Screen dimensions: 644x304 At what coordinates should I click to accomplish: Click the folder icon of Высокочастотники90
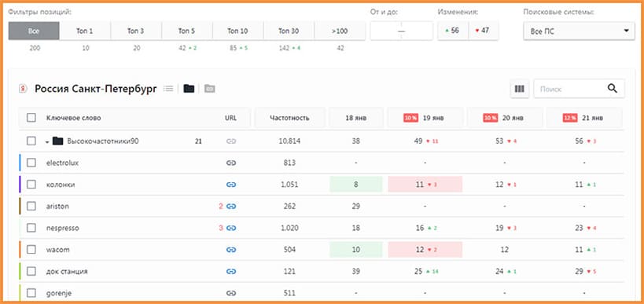[x=58, y=141]
